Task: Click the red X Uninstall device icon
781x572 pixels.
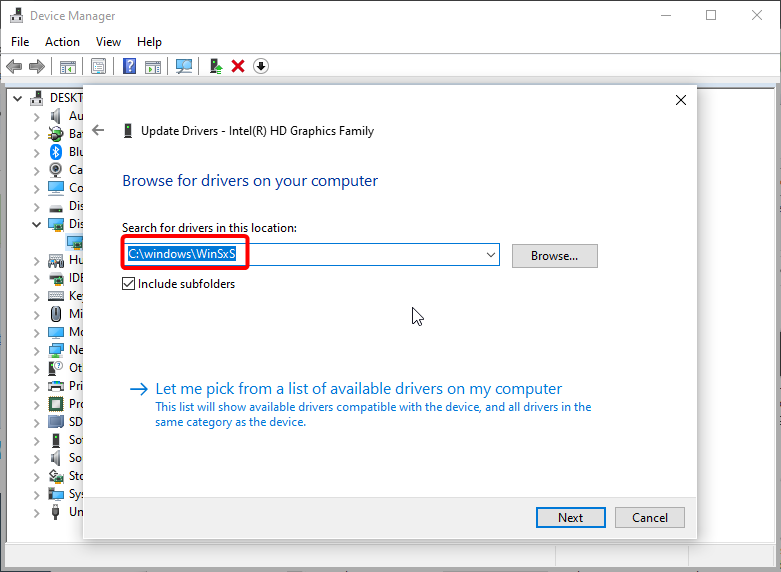Action: click(238, 66)
